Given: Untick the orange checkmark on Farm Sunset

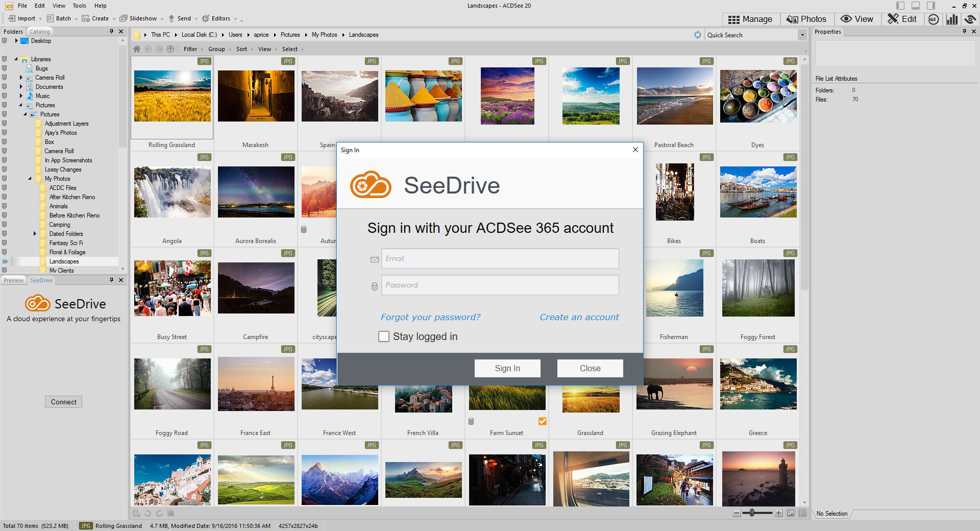Looking at the screenshot, I should coord(543,421).
